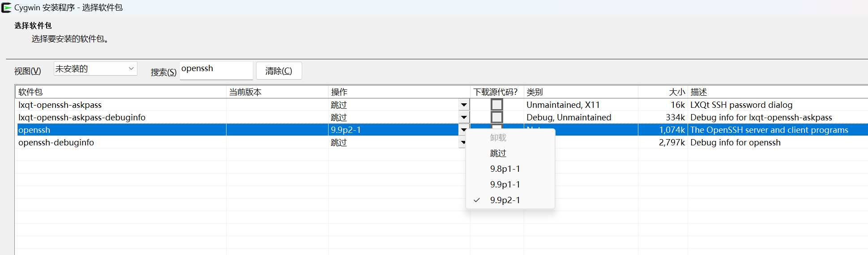Select version 9.8p1-1 from menu
This screenshot has width=868, height=255.
[505, 169]
